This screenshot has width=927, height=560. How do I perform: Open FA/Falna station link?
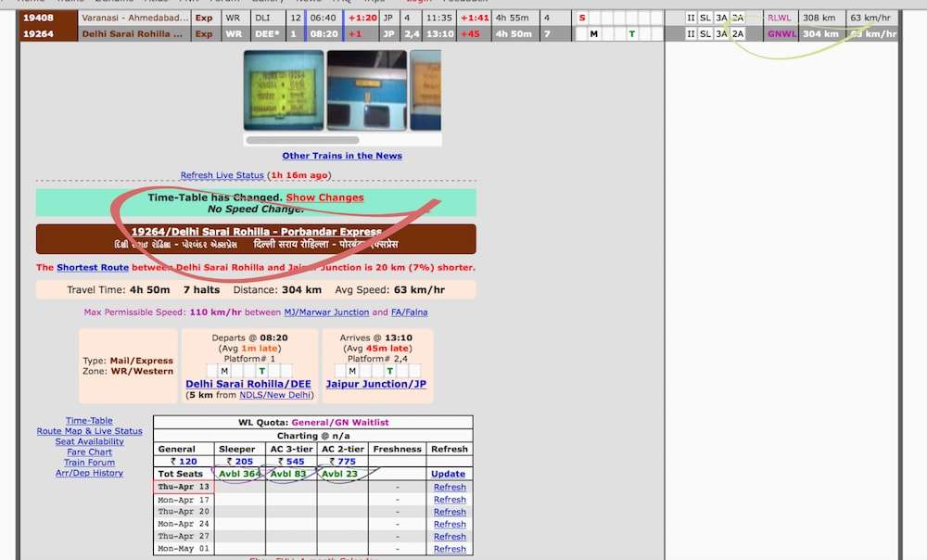click(x=409, y=312)
